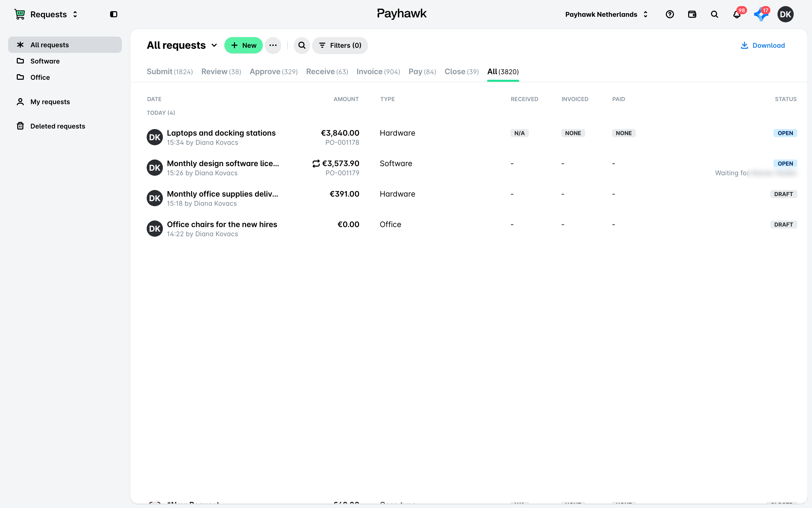Switch to the Submit tab

click(170, 72)
